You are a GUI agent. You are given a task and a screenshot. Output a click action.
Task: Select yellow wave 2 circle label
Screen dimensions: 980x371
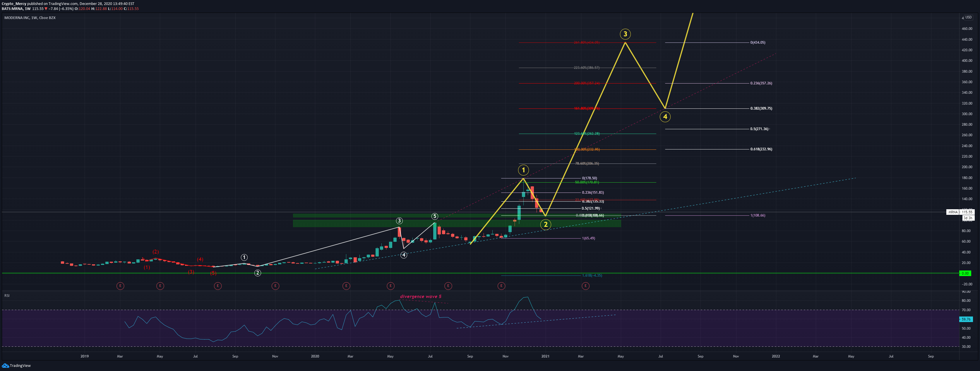[546, 224]
